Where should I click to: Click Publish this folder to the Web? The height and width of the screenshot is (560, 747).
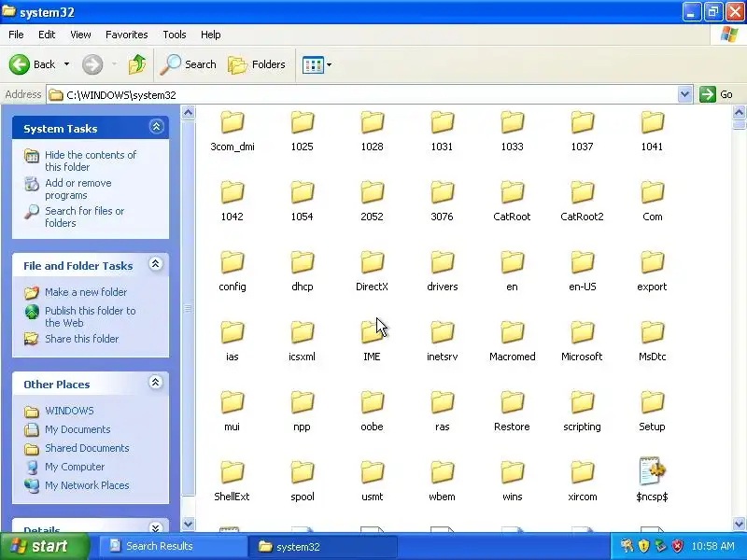[90, 316]
